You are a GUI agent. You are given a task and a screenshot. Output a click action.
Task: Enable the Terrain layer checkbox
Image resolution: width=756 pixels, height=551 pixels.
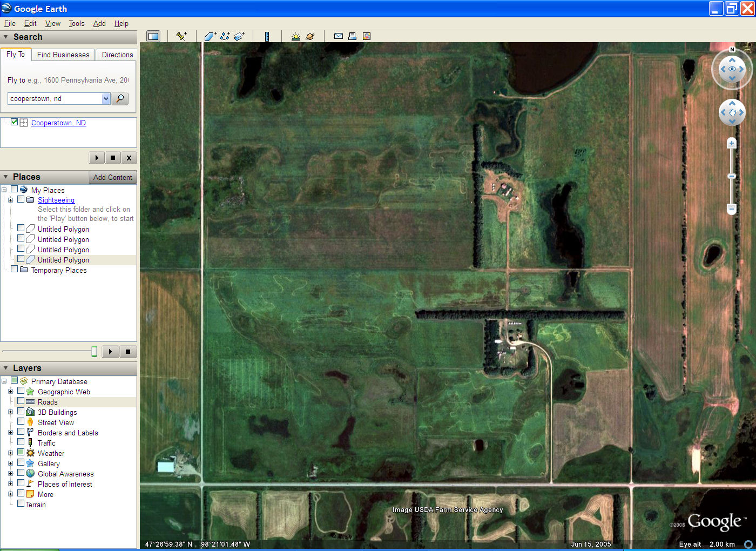pos(21,503)
